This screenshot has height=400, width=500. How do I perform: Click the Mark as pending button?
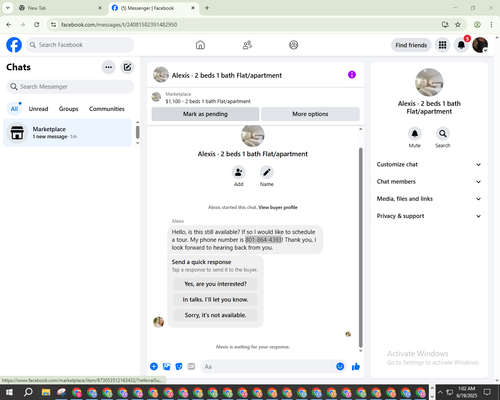(205, 114)
